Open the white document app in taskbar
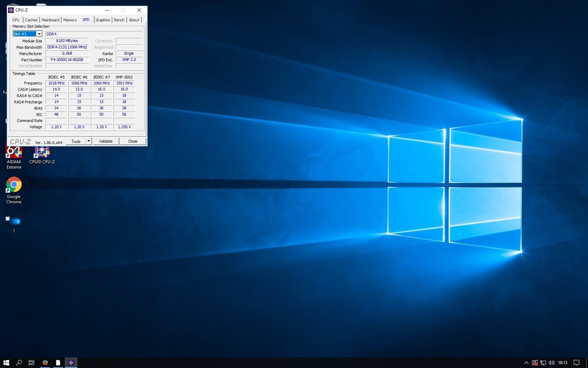588x368 pixels. tap(58, 363)
